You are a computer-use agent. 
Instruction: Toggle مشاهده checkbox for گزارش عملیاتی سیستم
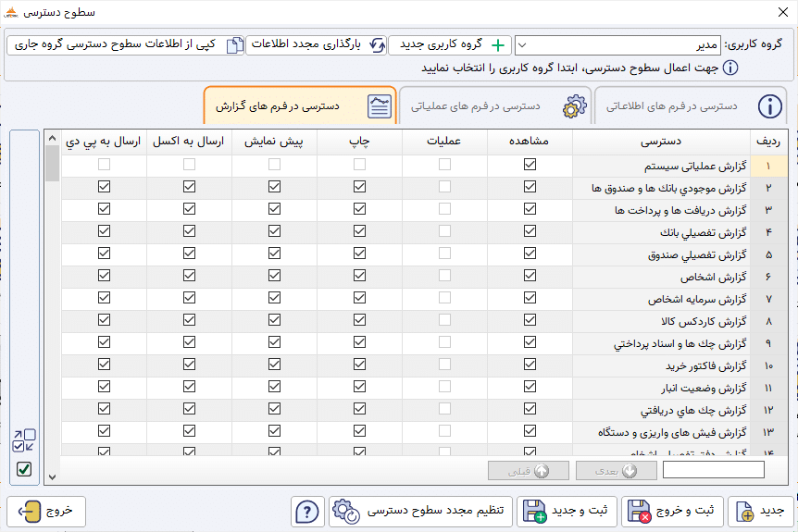point(530,165)
